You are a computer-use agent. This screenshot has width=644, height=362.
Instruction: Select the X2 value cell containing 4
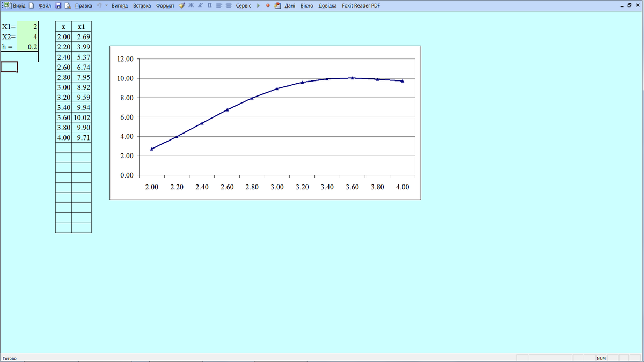click(27, 36)
